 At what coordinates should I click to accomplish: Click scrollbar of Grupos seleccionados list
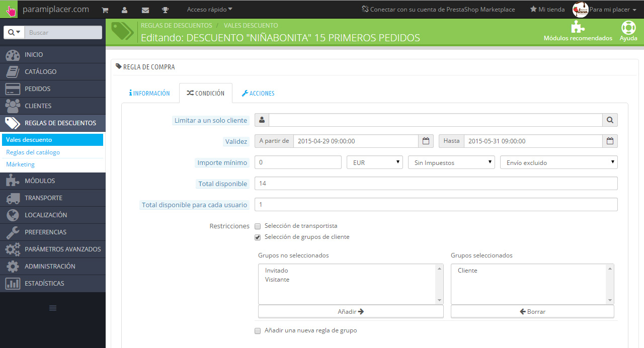coord(610,284)
